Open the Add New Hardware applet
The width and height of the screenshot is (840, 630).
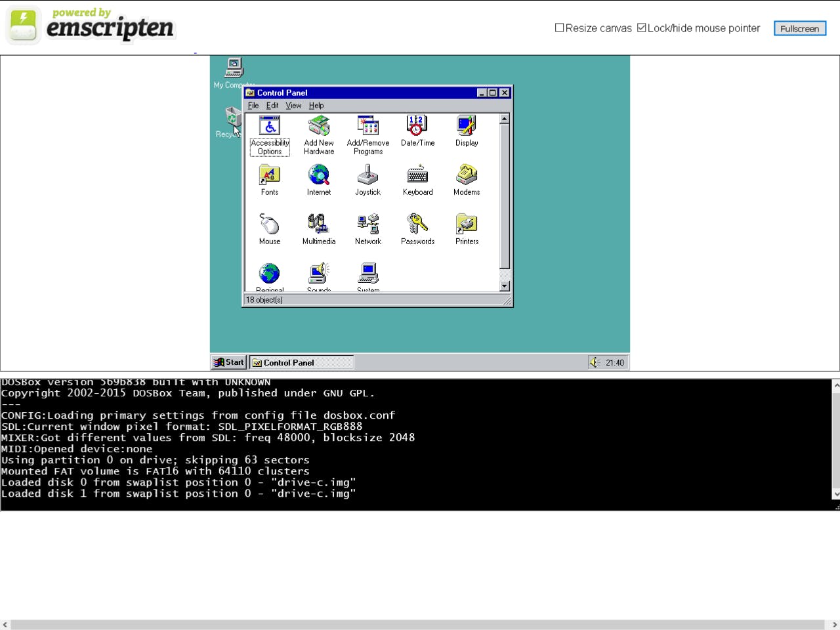click(x=319, y=125)
